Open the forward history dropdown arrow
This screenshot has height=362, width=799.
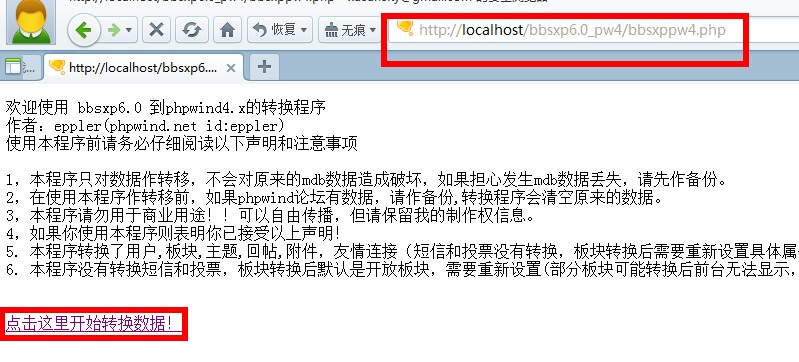coord(128,30)
